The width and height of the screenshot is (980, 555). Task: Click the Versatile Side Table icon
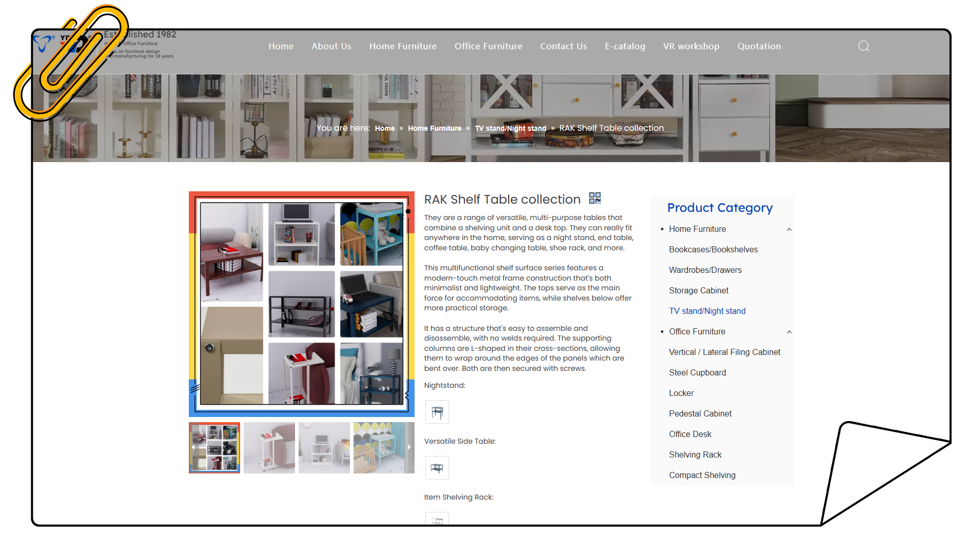tap(437, 468)
